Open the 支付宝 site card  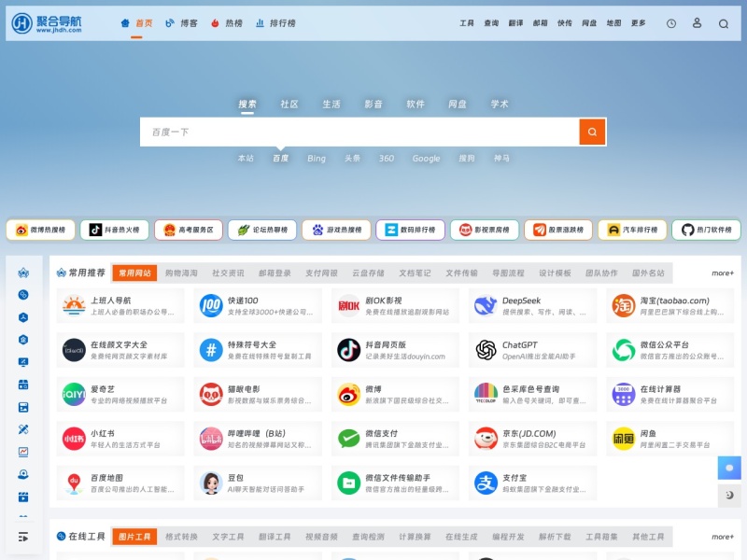(x=532, y=483)
